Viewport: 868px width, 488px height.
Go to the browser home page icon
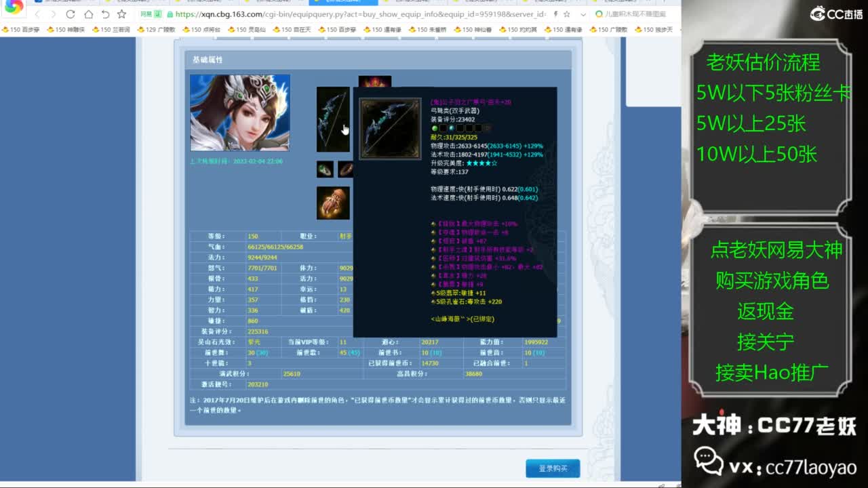click(x=88, y=14)
